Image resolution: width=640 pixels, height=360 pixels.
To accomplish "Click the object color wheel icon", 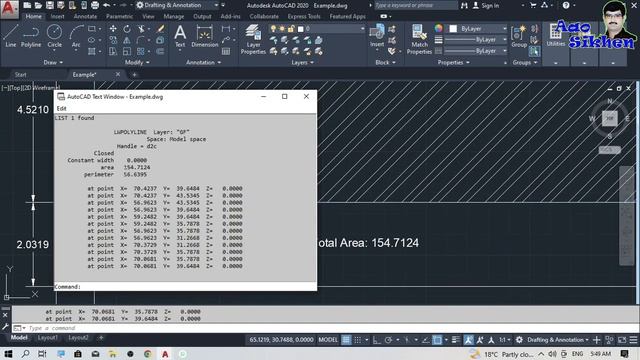I will [438, 28].
